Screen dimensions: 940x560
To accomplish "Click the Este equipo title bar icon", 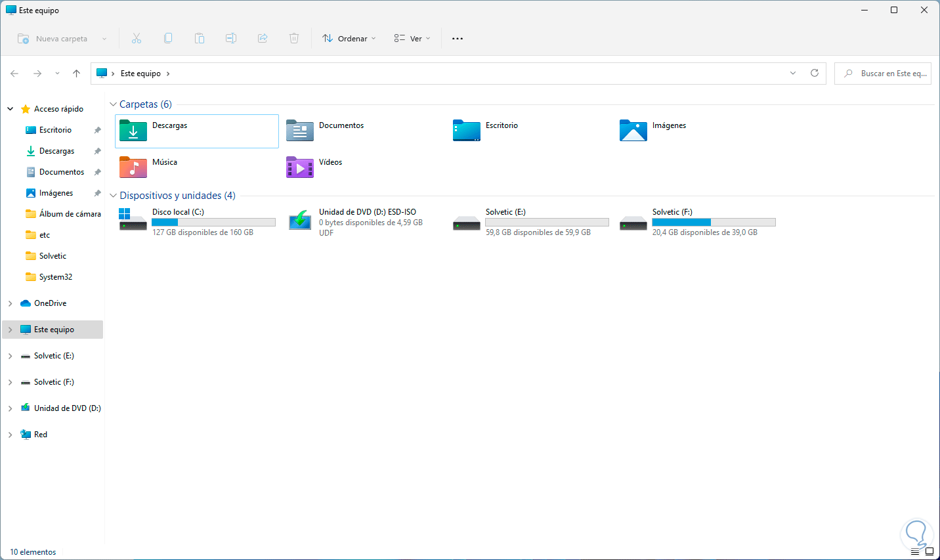I will [11, 10].
